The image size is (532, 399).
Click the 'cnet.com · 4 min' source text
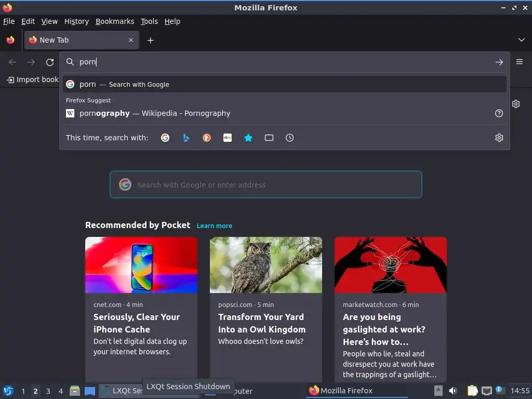(x=118, y=304)
